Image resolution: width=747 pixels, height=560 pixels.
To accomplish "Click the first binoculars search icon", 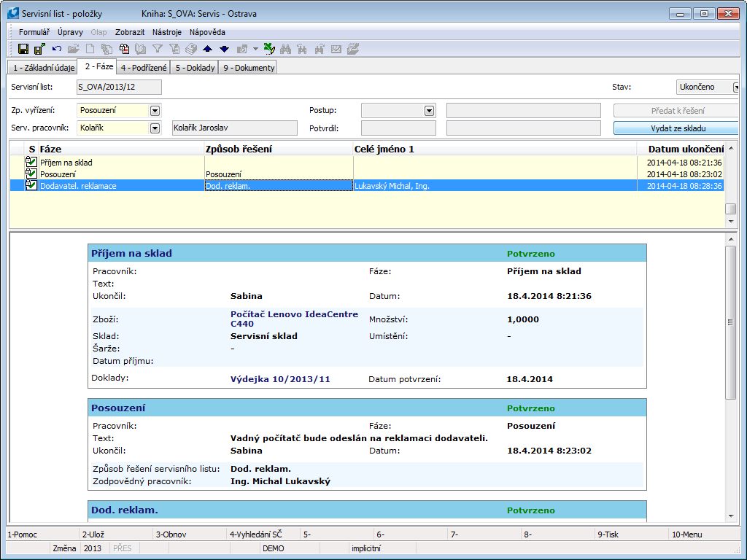I will [x=286, y=49].
